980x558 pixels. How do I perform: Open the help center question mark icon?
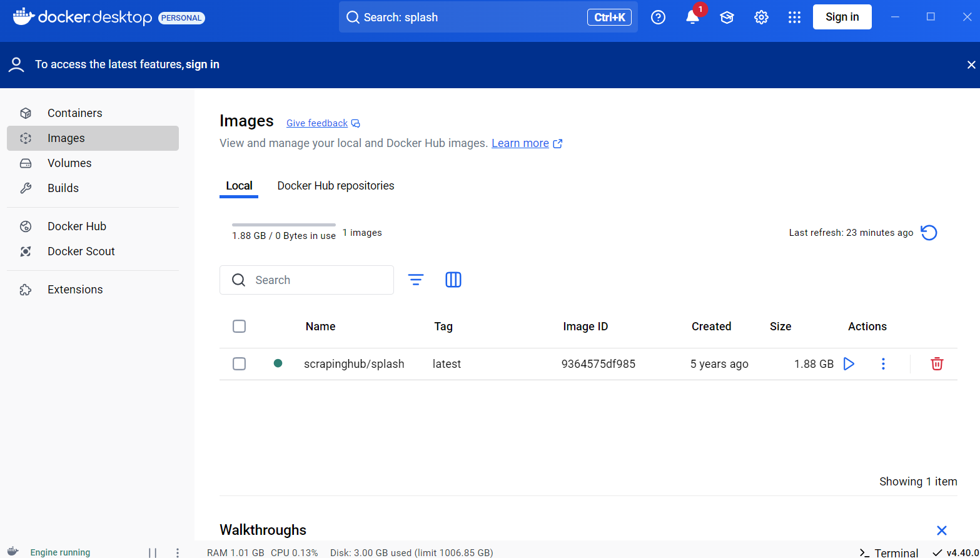click(658, 18)
